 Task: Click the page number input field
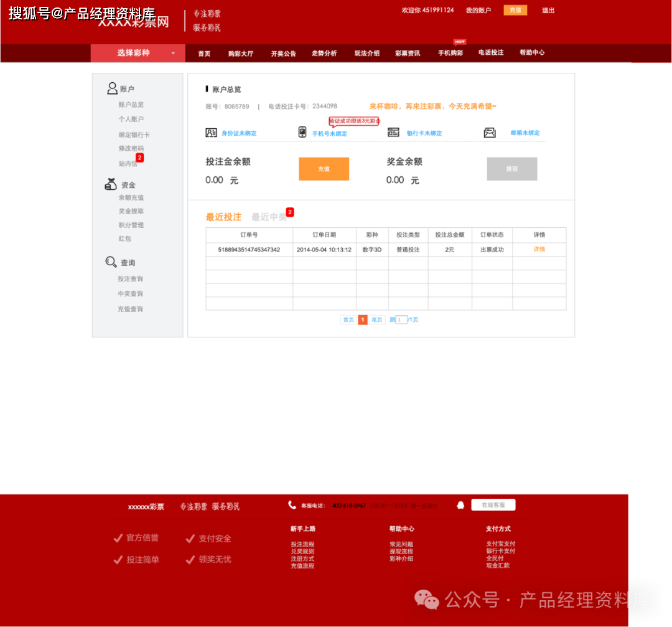[x=402, y=319]
